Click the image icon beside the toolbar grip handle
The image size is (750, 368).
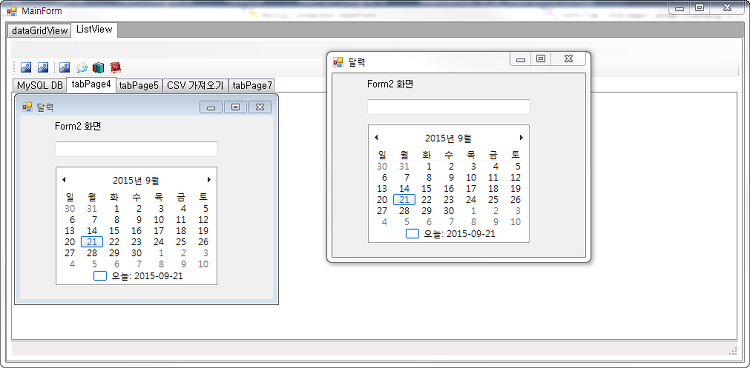click(26, 67)
